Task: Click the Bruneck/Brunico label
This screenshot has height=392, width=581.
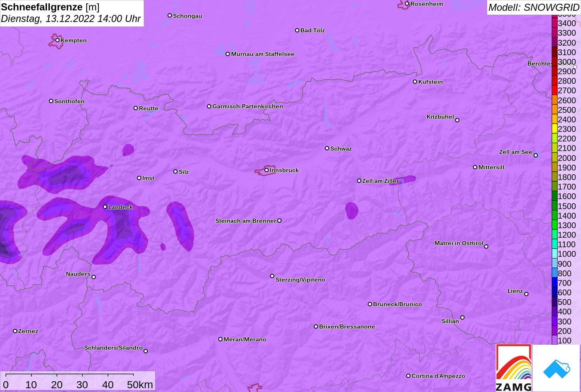Action: point(398,304)
